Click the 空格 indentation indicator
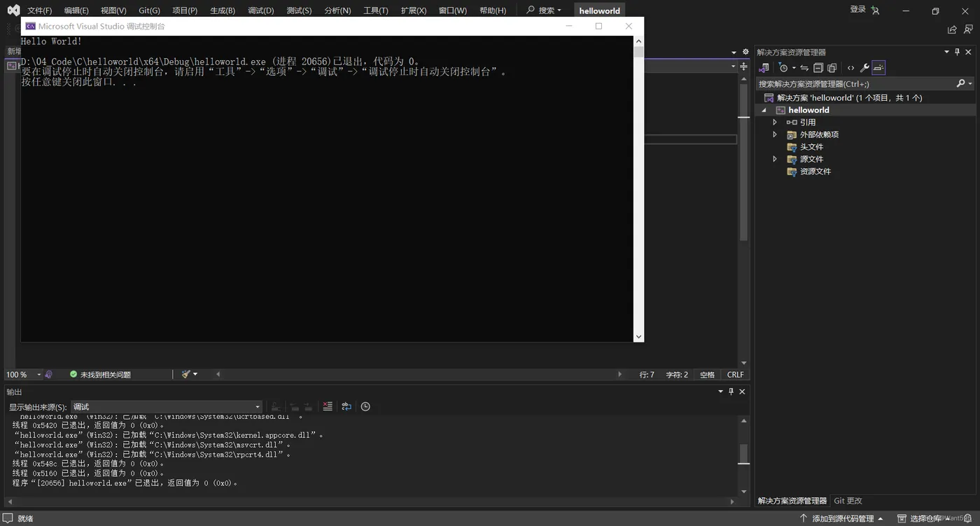 [707, 375]
